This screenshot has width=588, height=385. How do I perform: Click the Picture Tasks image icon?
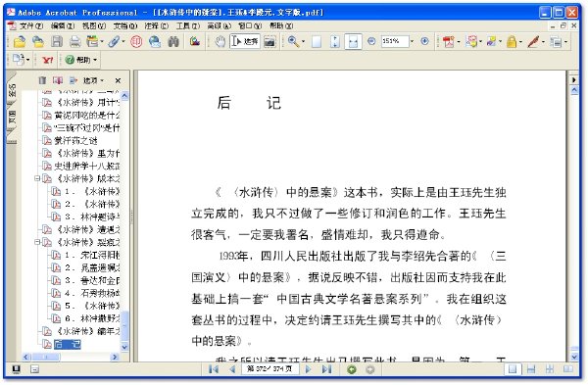click(195, 41)
